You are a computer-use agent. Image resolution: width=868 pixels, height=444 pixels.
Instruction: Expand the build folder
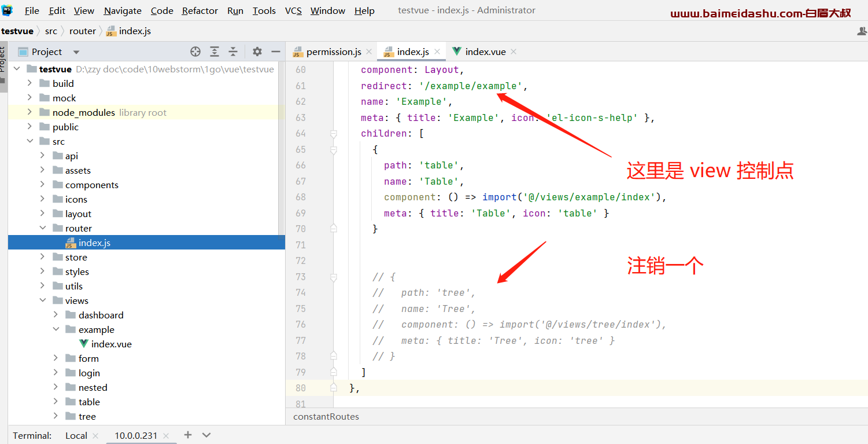click(30, 83)
